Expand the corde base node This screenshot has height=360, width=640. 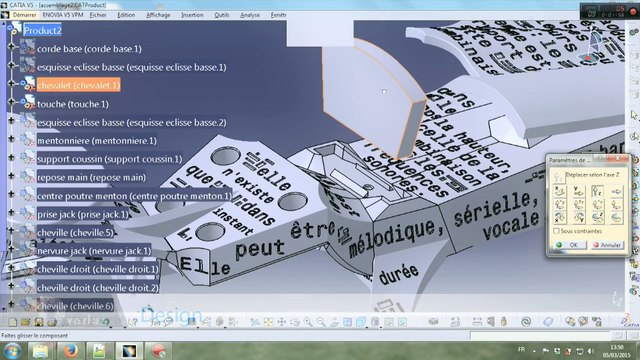[x=11, y=47]
